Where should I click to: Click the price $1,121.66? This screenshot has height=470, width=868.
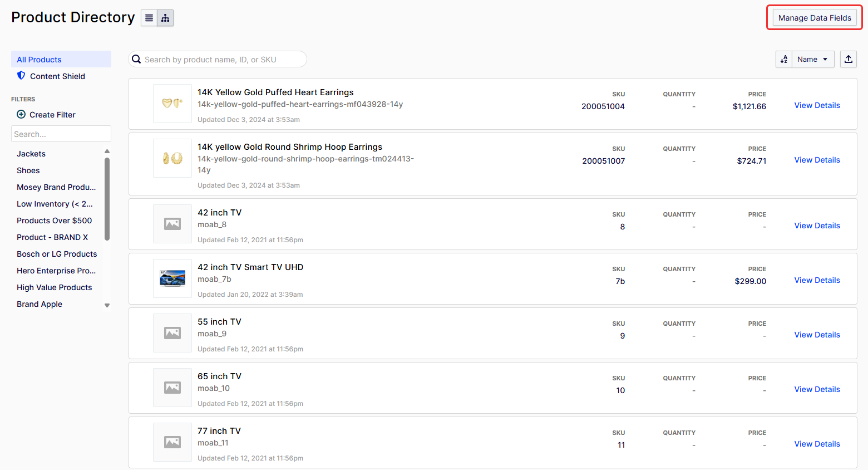(x=749, y=106)
